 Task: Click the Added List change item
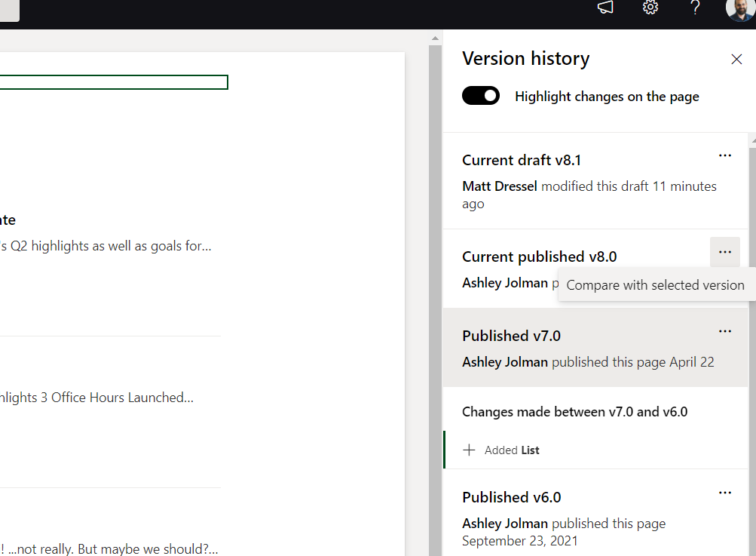(512, 450)
